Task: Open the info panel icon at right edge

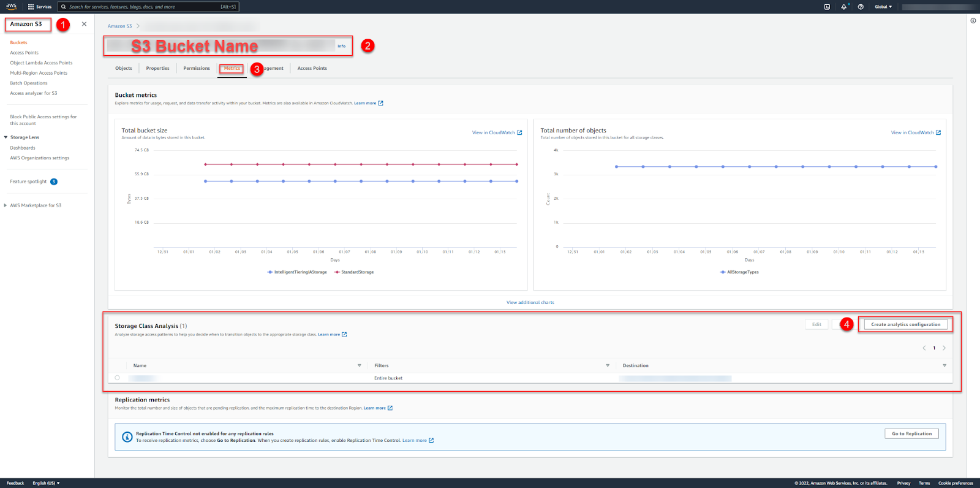Action: 973,21
